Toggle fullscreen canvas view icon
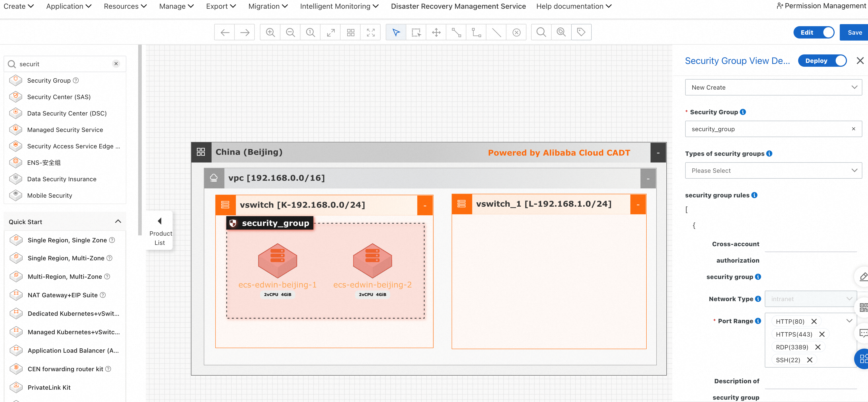Screen dimensions: 868x402 point(371,32)
